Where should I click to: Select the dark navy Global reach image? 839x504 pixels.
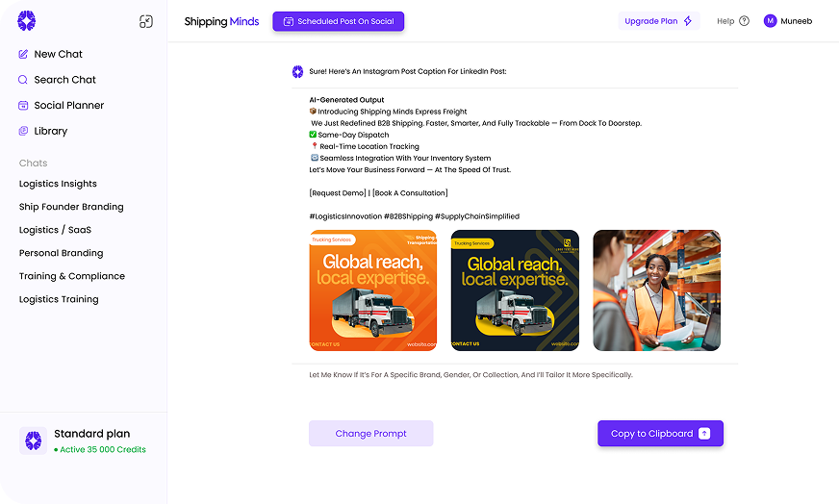click(515, 290)
